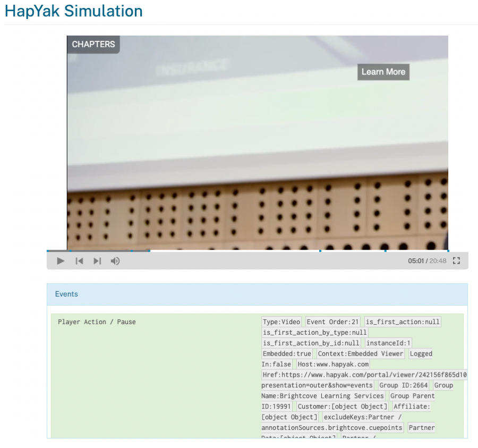Skip to the next chapter
Screen dimensions: 478x448
97,261
